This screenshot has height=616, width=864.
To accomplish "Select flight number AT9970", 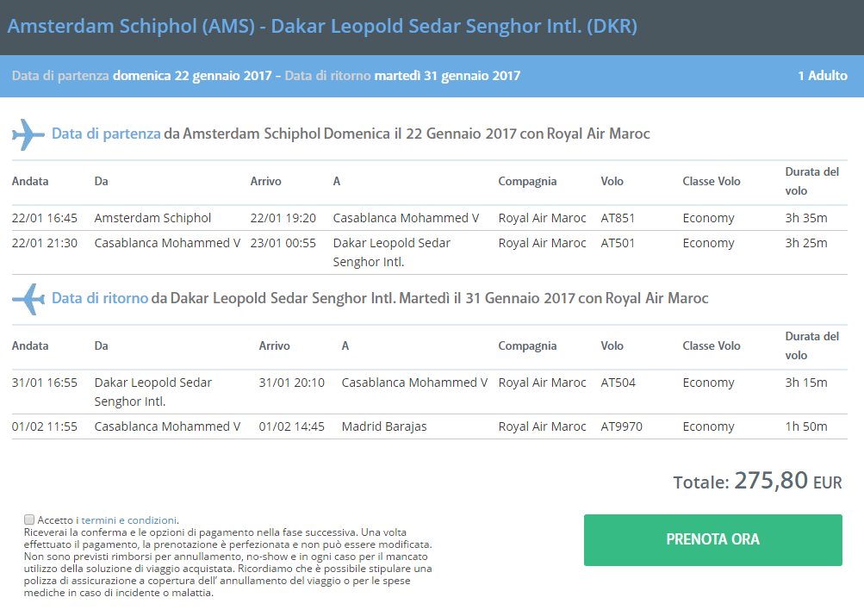I will click(622, 426).
